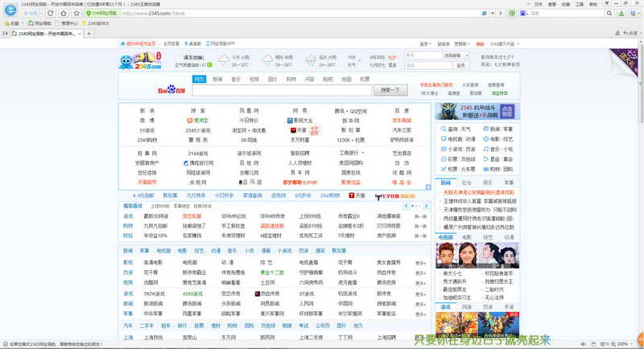The image size is (644, 349).
Task: Click the mail 登录 login button
Action: click(460, 65)
